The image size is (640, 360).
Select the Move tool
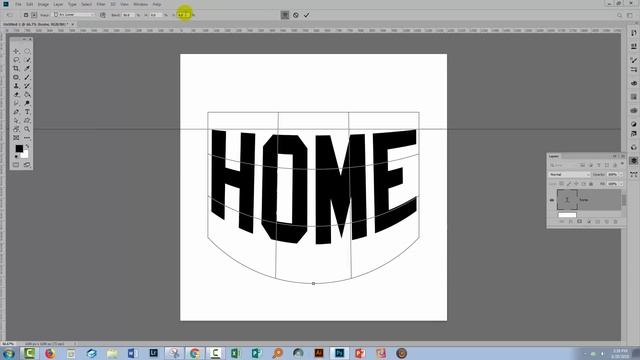tap(16, 51)
